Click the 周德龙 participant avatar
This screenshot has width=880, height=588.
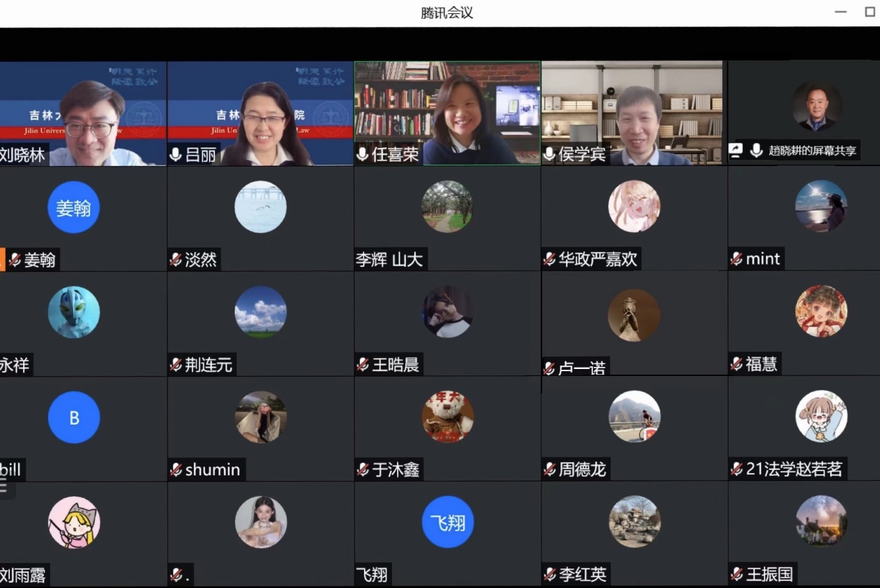click(634, 416)
